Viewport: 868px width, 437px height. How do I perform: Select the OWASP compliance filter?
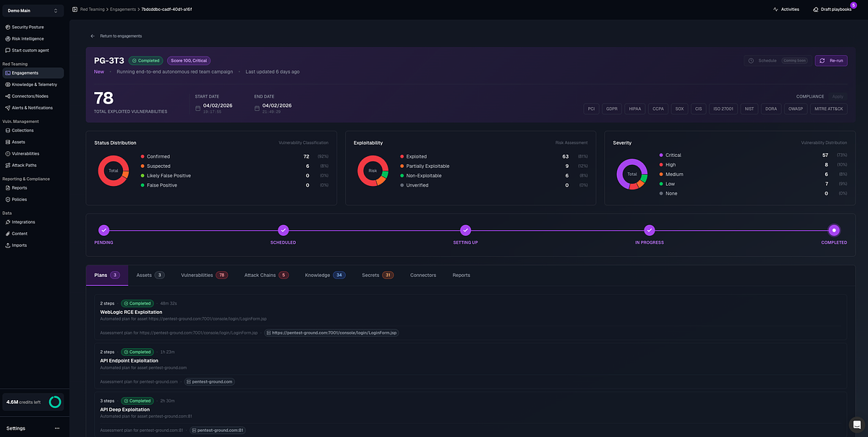point(796,109)
